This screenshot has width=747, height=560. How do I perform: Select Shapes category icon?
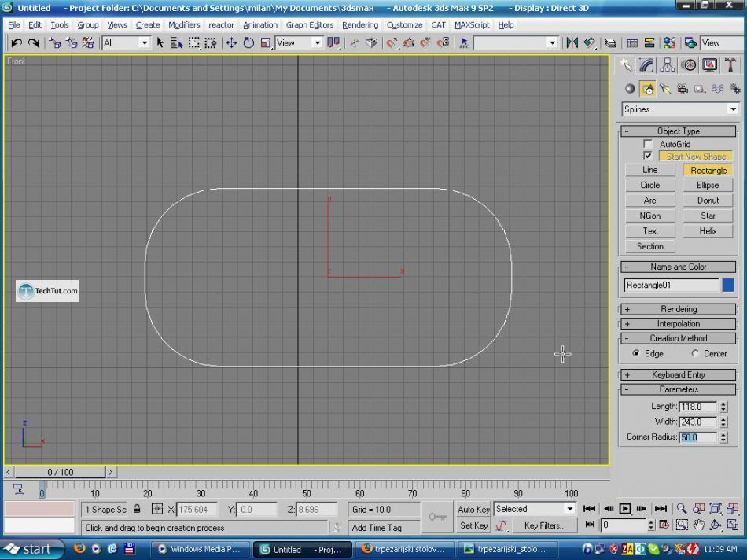[x=647, y=89]
